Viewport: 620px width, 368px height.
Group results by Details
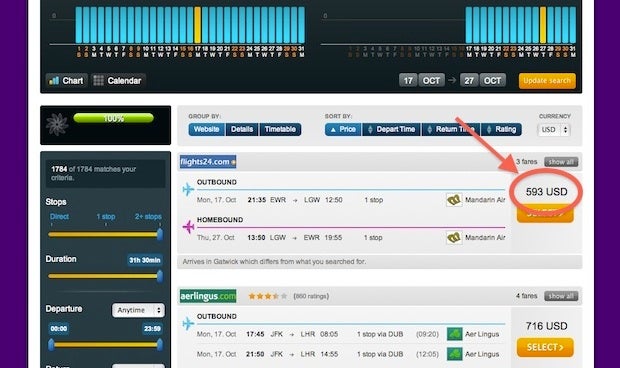tap(242, 129)
